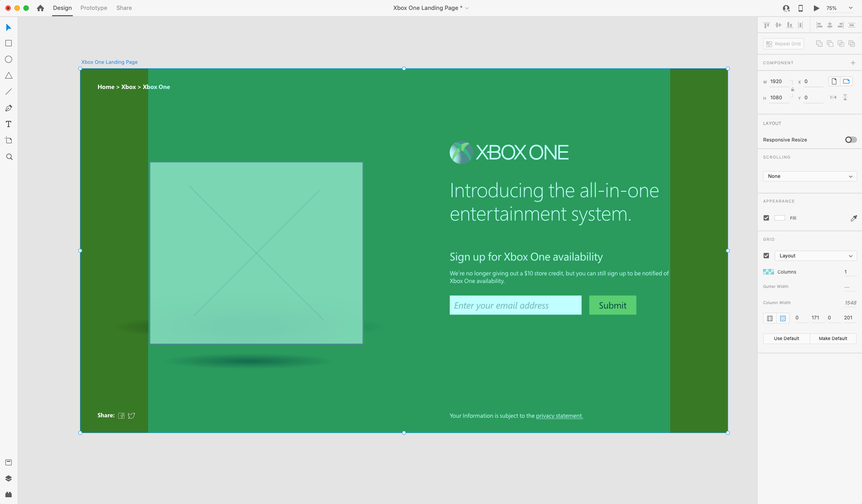Click the W width field 1920

click(x=779, y=82)
